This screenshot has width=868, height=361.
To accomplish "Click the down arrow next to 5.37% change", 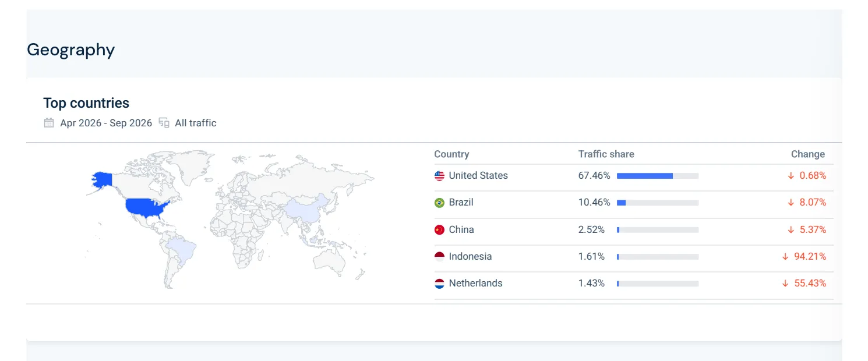I will (791, 230).
